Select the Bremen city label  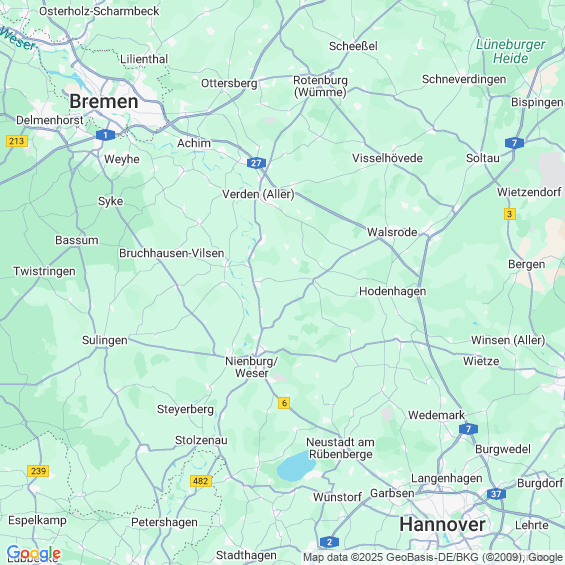(x=104, y=101)
